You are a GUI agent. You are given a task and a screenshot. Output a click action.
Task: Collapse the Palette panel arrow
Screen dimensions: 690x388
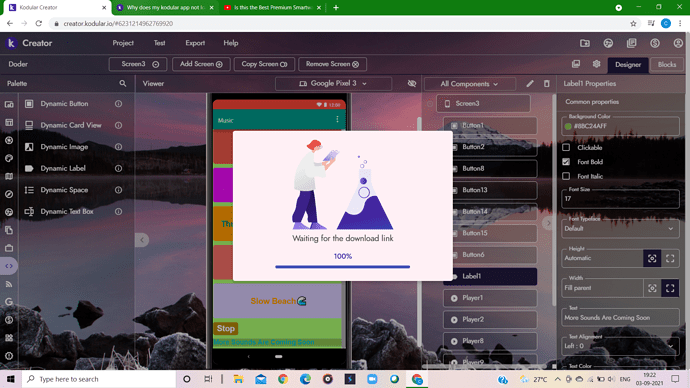pos(142,240)
